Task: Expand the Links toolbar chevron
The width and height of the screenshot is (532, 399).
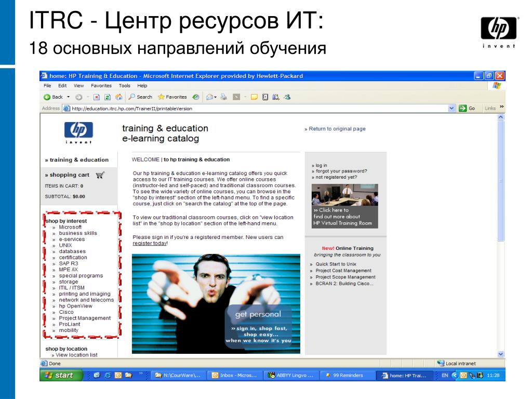Action: point(501,107)
